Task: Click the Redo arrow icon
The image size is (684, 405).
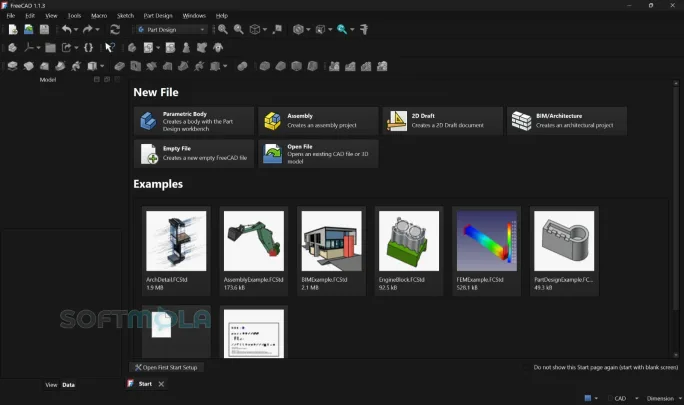Action: click(87, 29)
